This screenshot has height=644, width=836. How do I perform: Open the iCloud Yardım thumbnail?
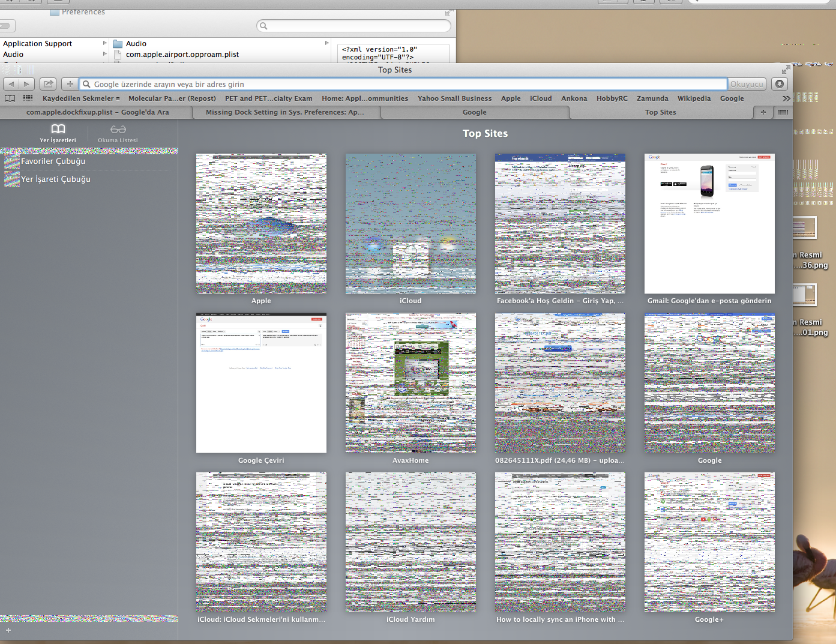410,542
